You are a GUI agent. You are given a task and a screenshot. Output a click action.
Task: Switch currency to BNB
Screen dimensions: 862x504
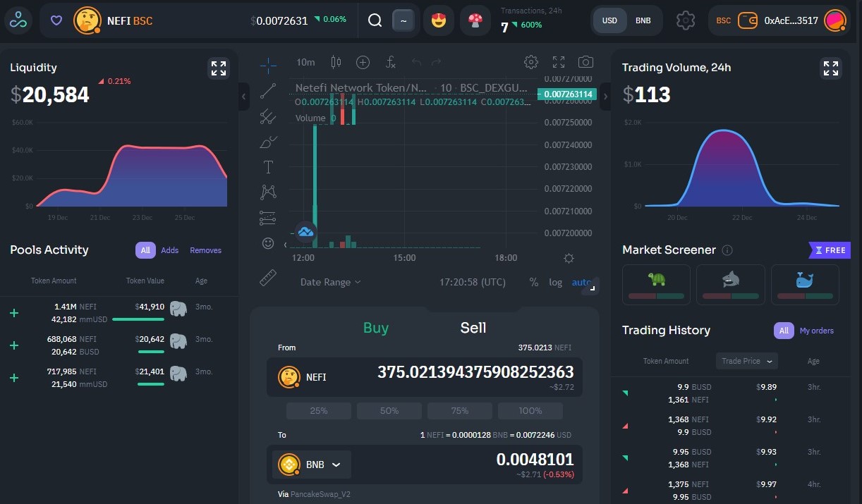(643, 20)
